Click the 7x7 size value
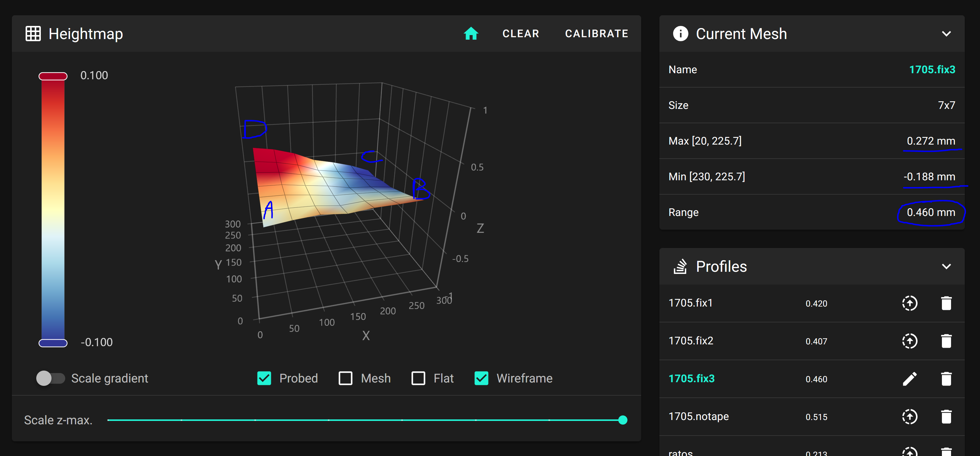The width and height of the screenshot is (980, 456). coord(946,105)
